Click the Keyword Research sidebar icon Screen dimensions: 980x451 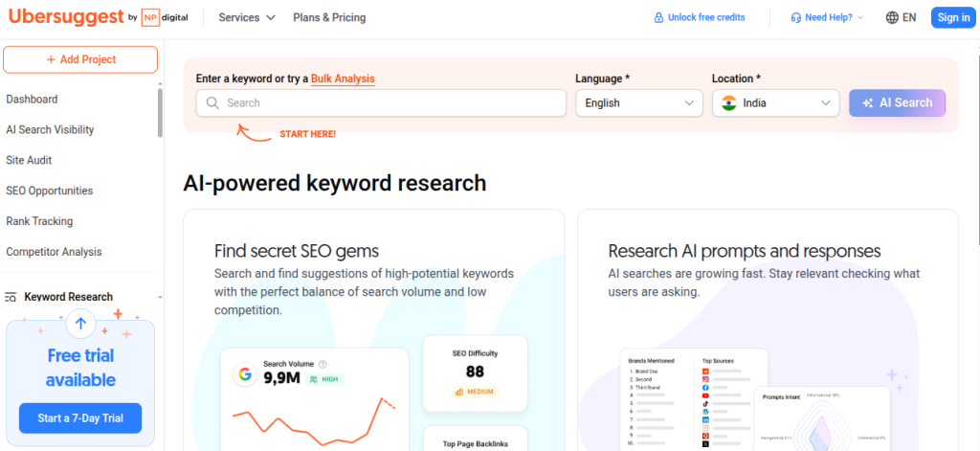[x=10, y=297]
